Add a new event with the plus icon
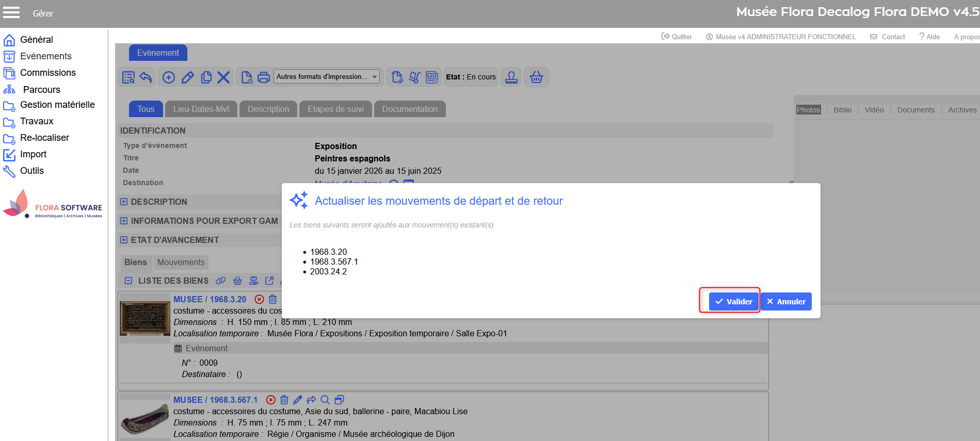The width and height of the screenshot is (980, 441). click(x=169, y=77)
